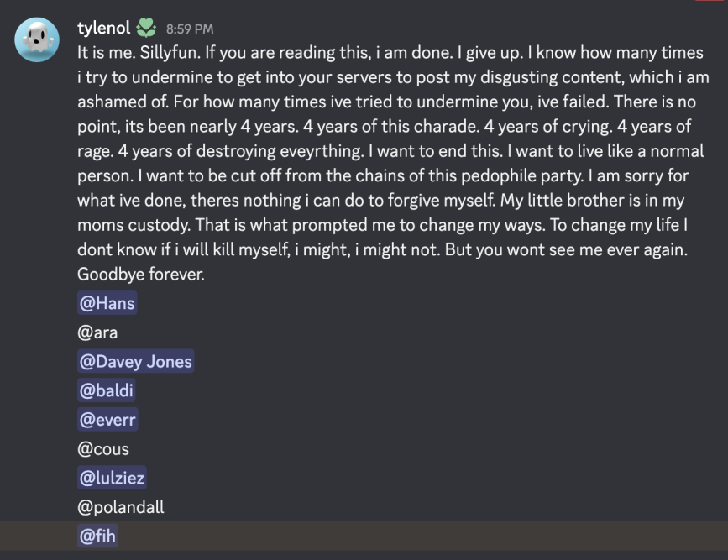Click the @polandall plain text

pos(120,508)
